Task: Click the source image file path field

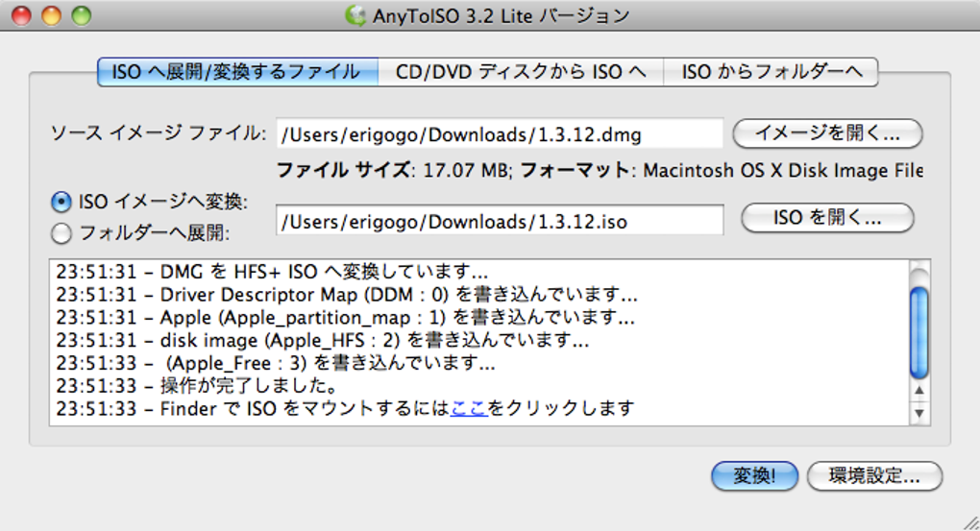Action: 500,133
